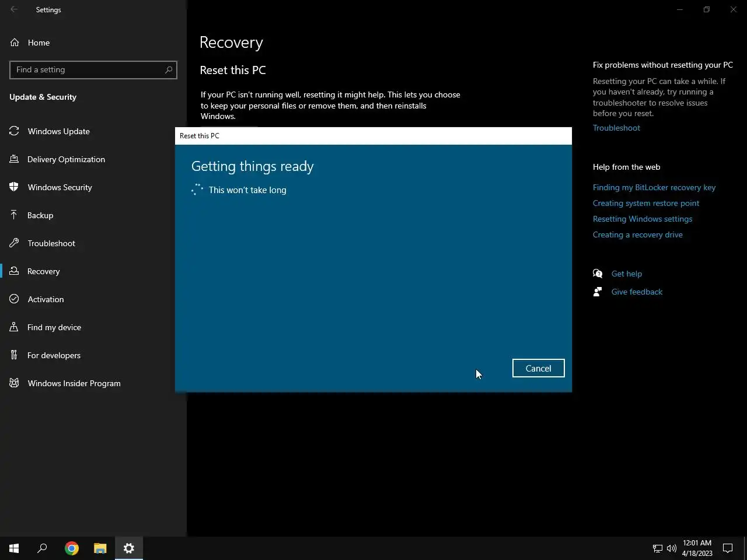Select the Recovery sidebar icon
The width and height of the screenshot is (747, 560).
click(x=14, y=271)
